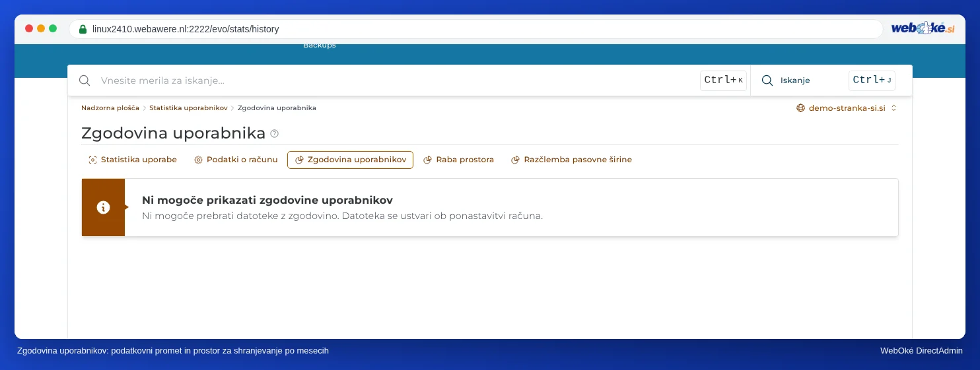Click the browser address bar URL
Viewport: 980px width, 370px height.
click(x=186, y=29)
